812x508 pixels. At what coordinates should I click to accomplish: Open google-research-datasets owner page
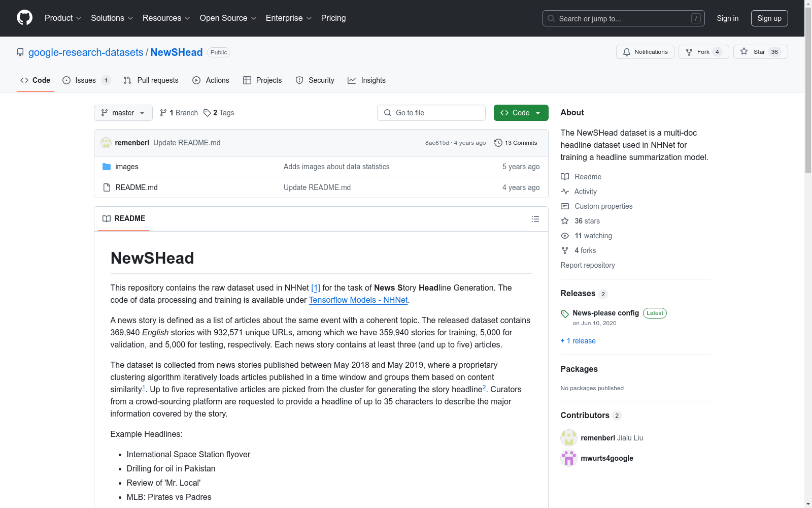pos(86,52)
